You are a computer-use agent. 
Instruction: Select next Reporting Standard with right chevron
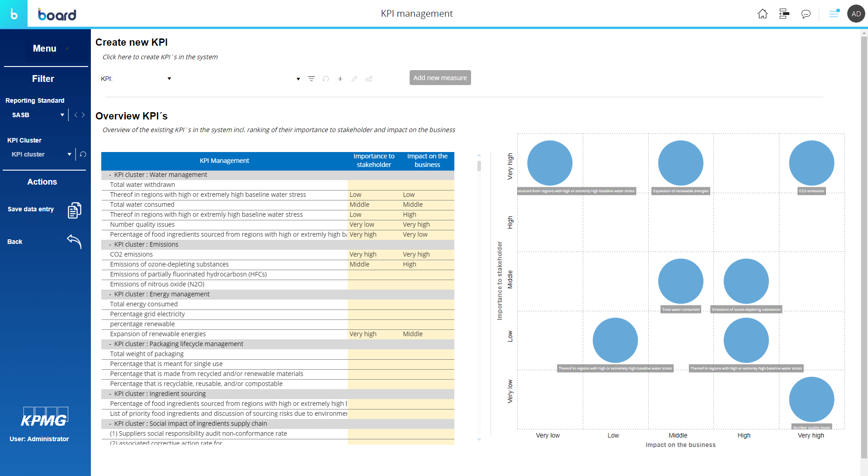click(83, 115)
